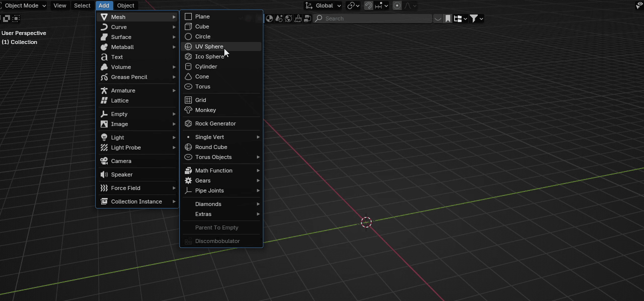This screenshot has width=644, height=301.
Task: Select Rock Generator mesh option
Action: (x=215, y=123)
